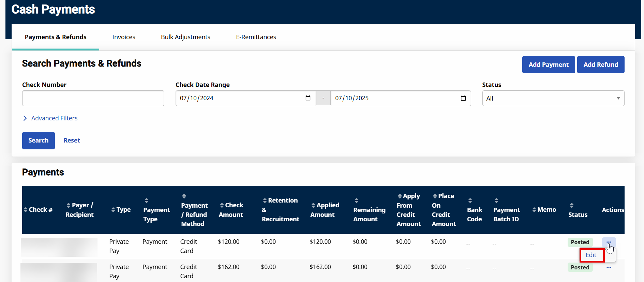Image resolution: width=644 pixels, height=282 pixels.
Task: Click into the Check Number field
Action: [93, 98]
